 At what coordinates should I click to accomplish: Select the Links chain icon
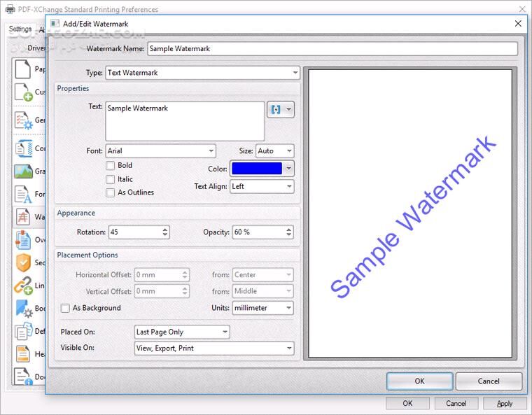23,286
